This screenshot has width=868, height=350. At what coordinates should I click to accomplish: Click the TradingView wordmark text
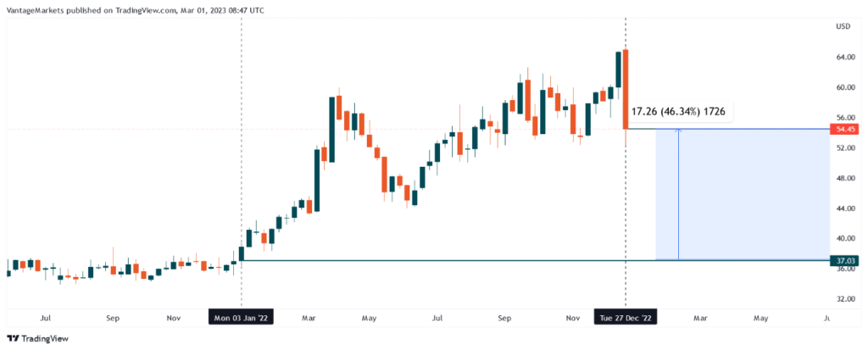[x=44, y=339]
